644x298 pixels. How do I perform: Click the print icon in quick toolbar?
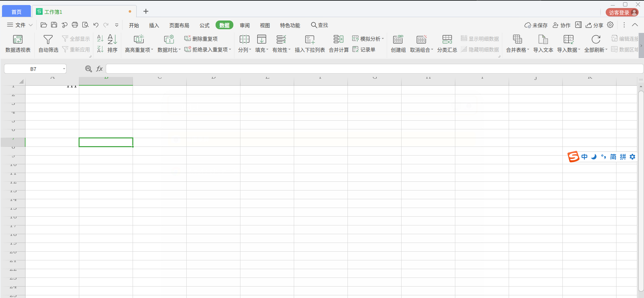click(x=75, y=25)
